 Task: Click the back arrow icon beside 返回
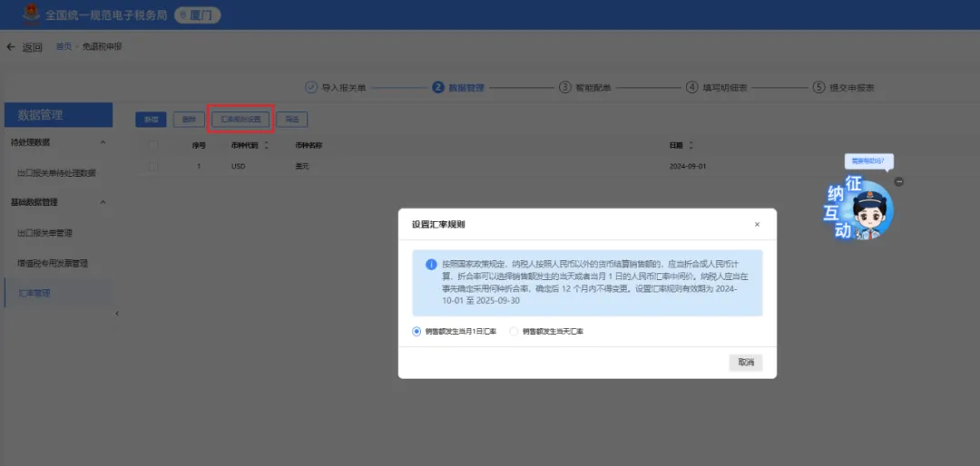(x=11, y=47)
